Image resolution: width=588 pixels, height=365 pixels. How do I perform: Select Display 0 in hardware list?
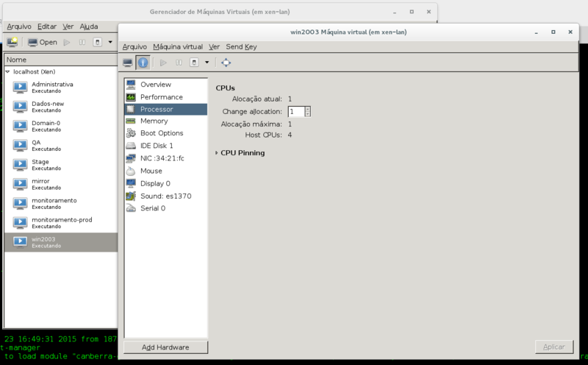pyautogui.click(x=166, y=184)
